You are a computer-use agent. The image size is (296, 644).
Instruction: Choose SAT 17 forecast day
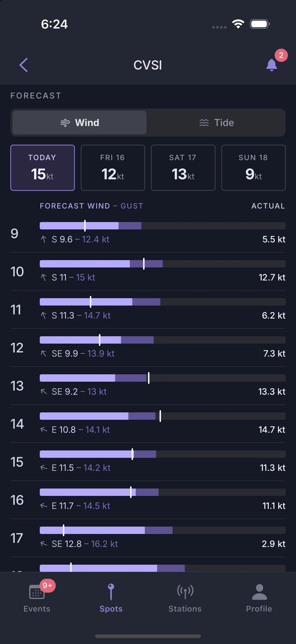pos(183,168)
